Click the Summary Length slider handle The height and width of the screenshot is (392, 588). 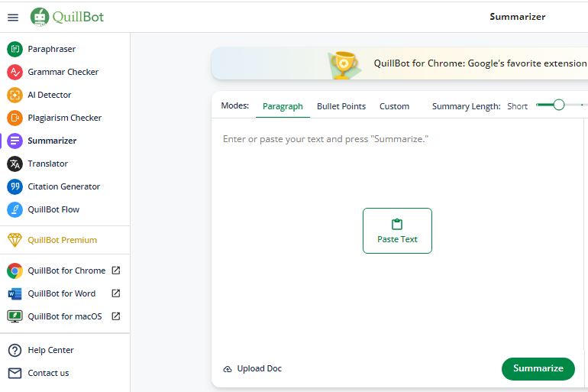click(x=559, y=105)
